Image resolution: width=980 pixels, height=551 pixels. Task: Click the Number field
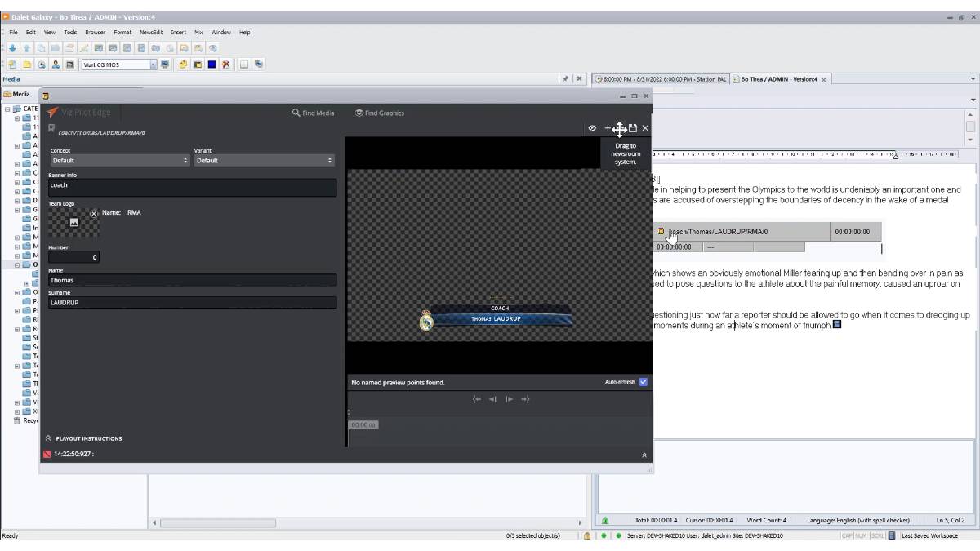73,257
